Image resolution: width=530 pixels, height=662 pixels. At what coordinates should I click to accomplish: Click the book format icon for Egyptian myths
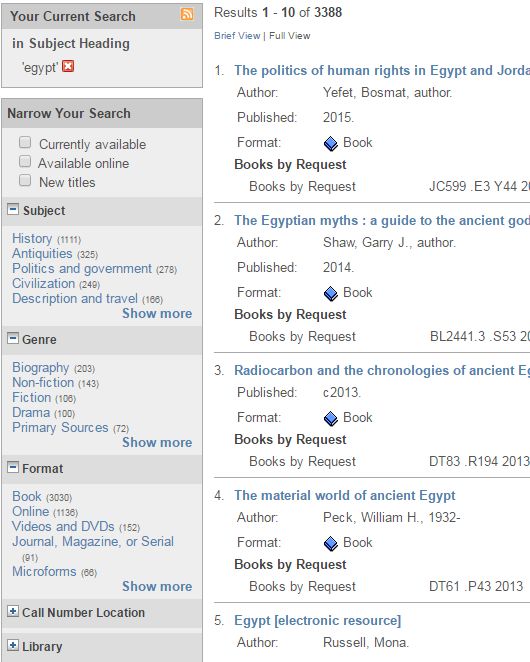coord(331,293)
